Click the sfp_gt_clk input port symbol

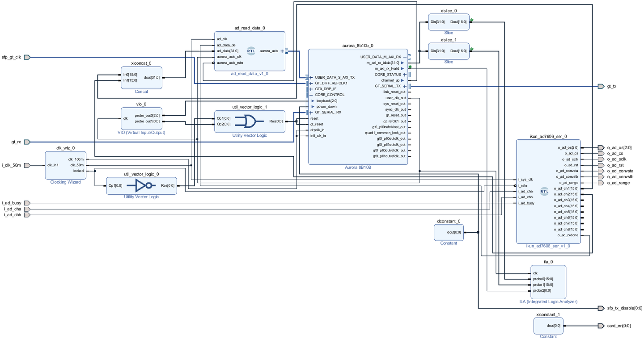[27, 57]
